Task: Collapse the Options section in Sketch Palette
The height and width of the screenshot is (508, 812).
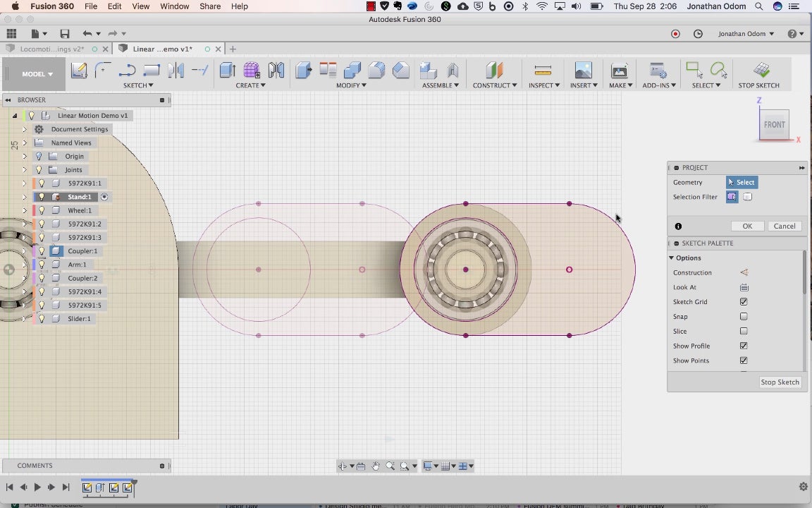Action: (672, 258)
